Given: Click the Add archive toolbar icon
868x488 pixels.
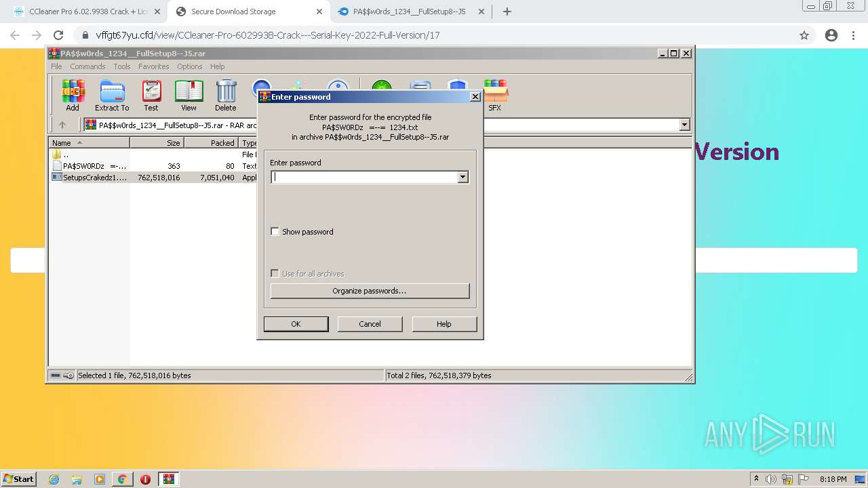Looking at the screenshot, I should [x=73, y=95].
